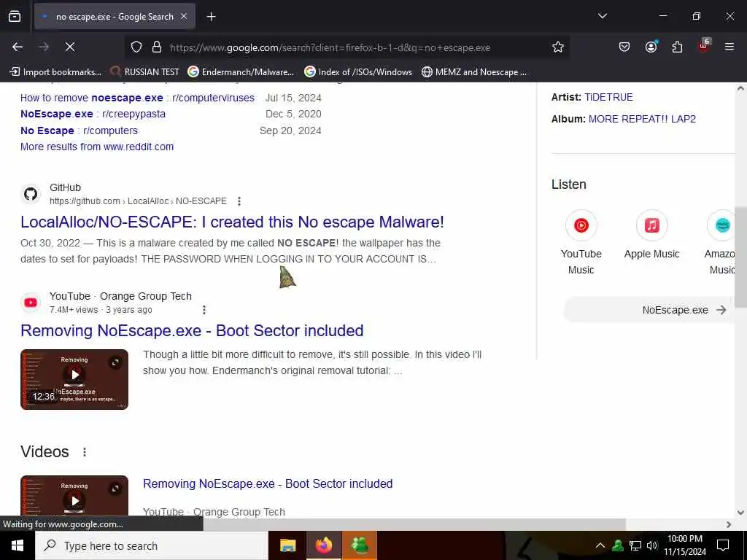The height and width of the screenshot is (560, 747).
Task: Open Firefox View tab list icon
Action: [15, 17]
